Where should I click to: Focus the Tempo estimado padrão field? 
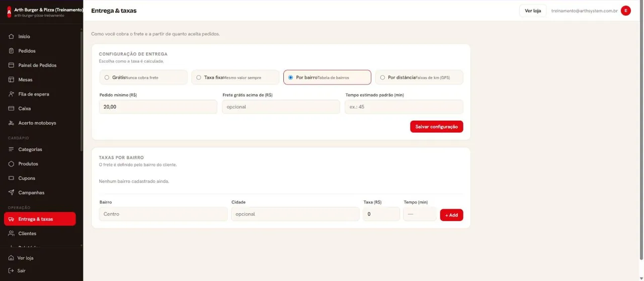pos(404,107)
